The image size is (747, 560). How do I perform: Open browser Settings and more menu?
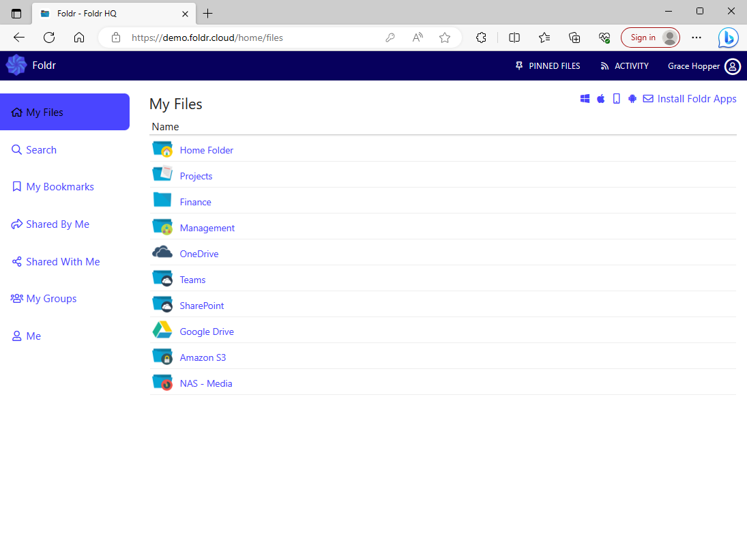697,38
